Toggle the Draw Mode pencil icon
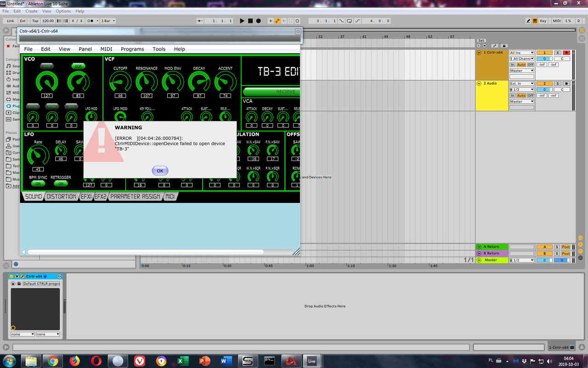588x368 pixels. [x=528, y=21]
